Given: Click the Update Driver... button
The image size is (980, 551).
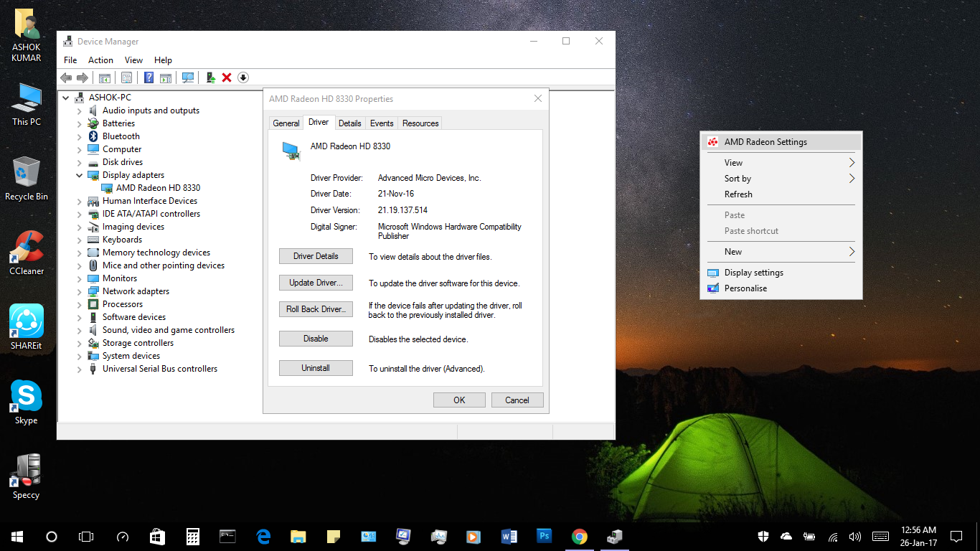Looking at the screenshot, I should pyautogui.click(x=316, y=283).
